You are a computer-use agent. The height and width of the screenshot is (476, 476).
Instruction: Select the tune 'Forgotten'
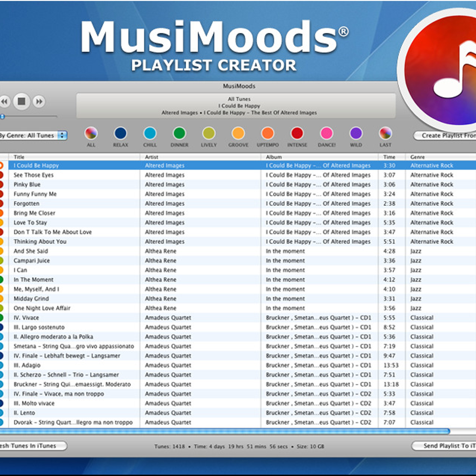click(238, 203)
